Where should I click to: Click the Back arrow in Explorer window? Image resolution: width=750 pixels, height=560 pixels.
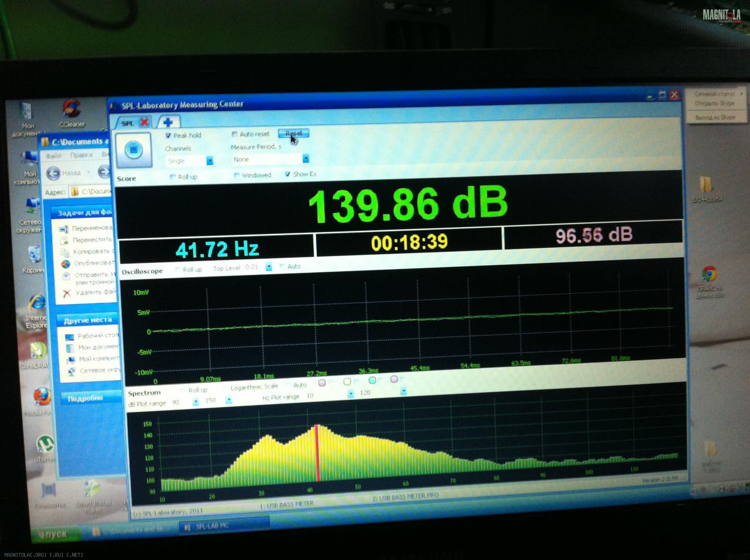(54, 173)
